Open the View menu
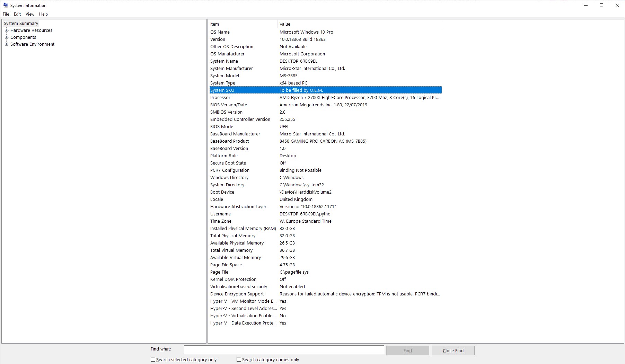The width and height of the screenshot is (625, 364). (x=29, y=14)
